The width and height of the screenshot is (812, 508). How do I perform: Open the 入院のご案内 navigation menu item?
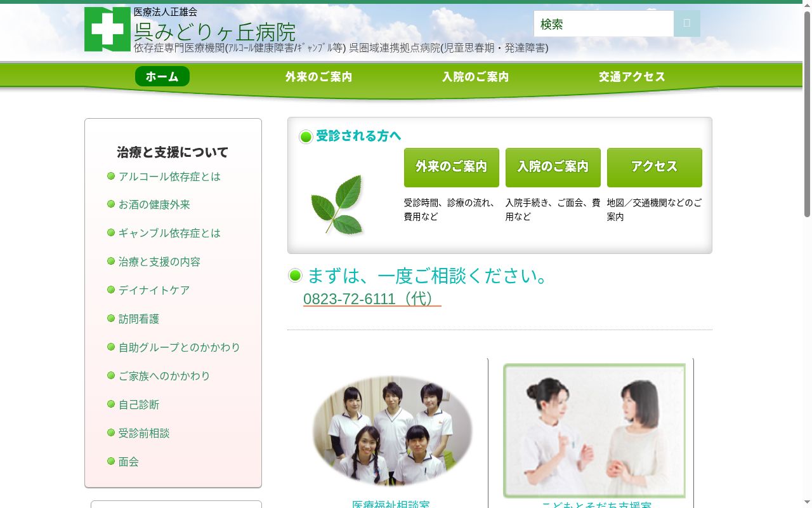coord(475,77)
